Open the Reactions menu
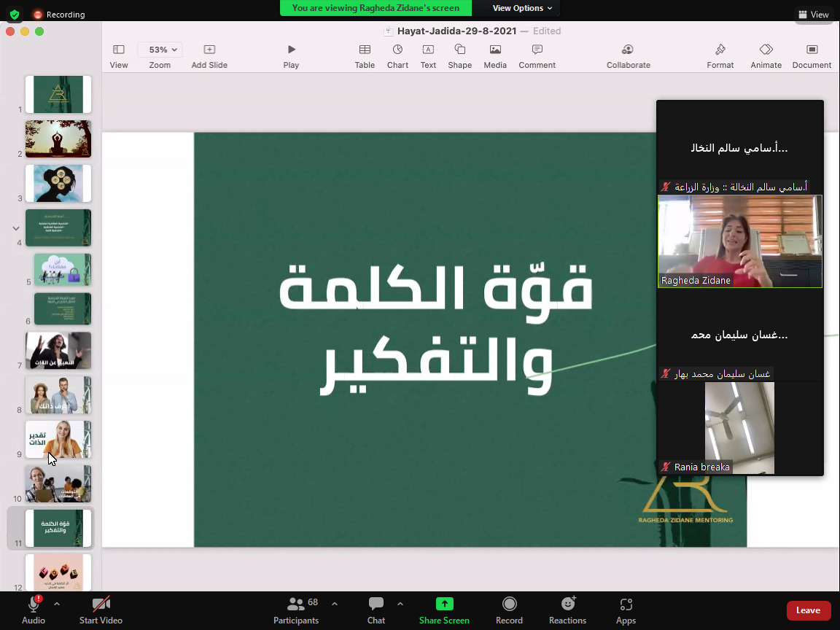Viewport: 840px width, 630px height. pyautogui.click(x=567, y=604)
